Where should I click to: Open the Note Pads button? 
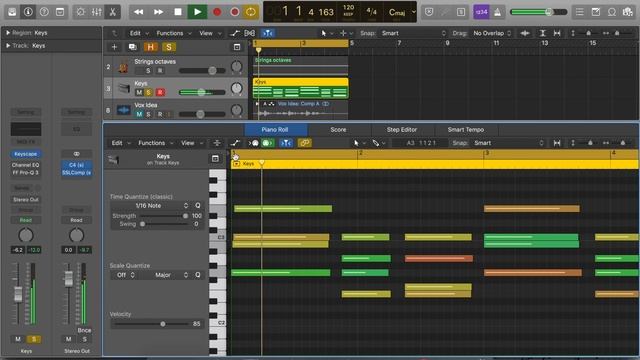click(596, 12)
